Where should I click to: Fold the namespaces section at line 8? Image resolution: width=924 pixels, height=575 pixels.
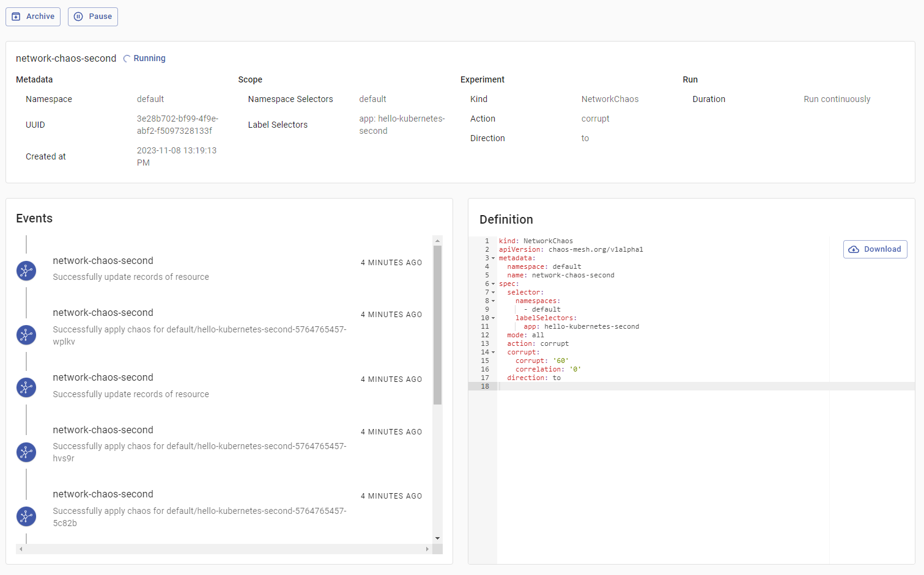pos(493,301)
